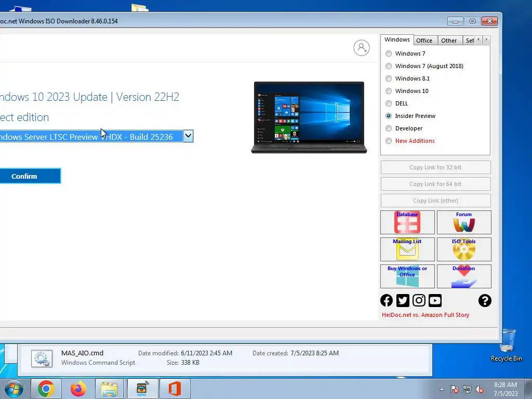Image resolution: width=532 pixels, height=399 pixels.
Task: Click the MAS_AIO.cmd file icon
Action: [42, 358]
